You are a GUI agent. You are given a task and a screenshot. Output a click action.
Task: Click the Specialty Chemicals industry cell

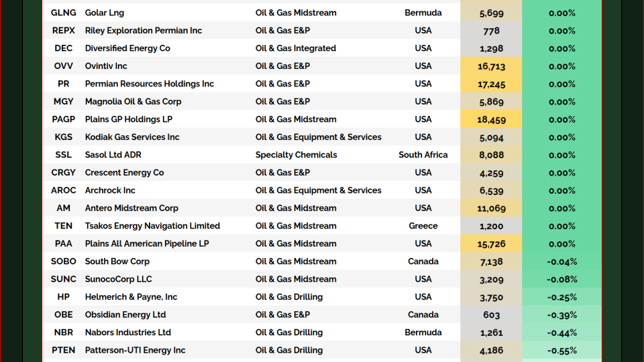[x=296, y=155]
